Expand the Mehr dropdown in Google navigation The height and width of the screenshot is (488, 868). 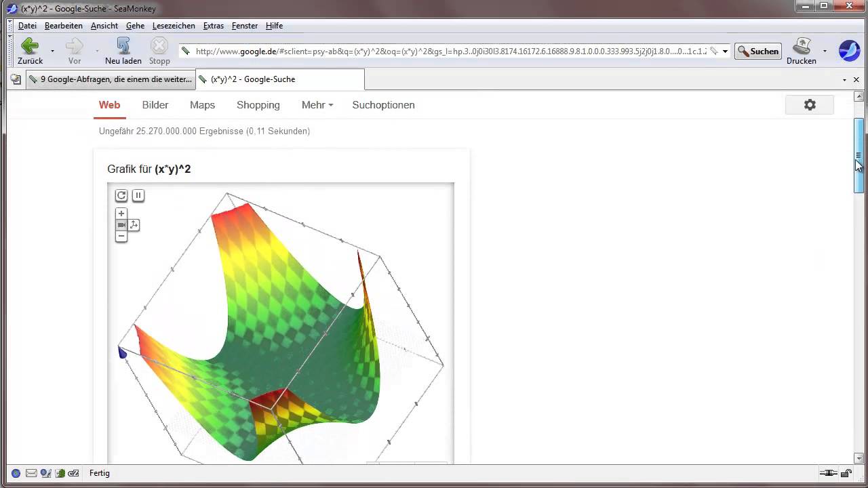point(317,105)
